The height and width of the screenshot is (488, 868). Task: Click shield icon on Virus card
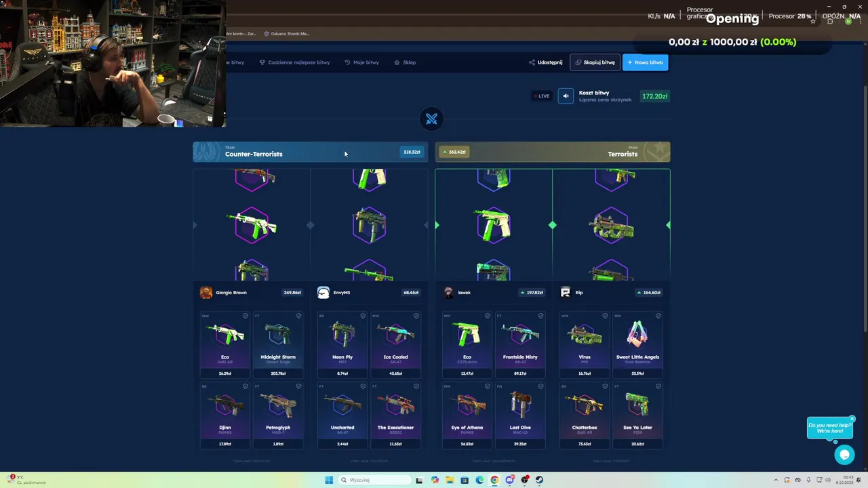[x=604, y=316]
